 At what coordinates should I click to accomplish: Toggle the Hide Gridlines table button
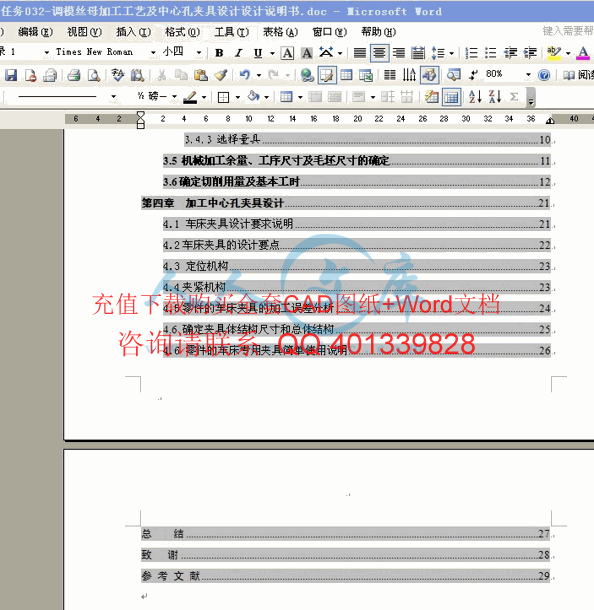[x=451, y=97]
